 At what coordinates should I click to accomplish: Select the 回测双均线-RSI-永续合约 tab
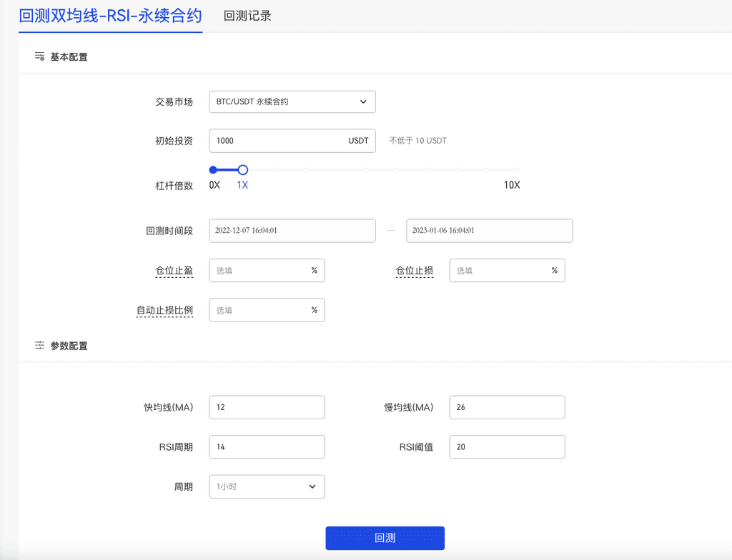point(110,16)
